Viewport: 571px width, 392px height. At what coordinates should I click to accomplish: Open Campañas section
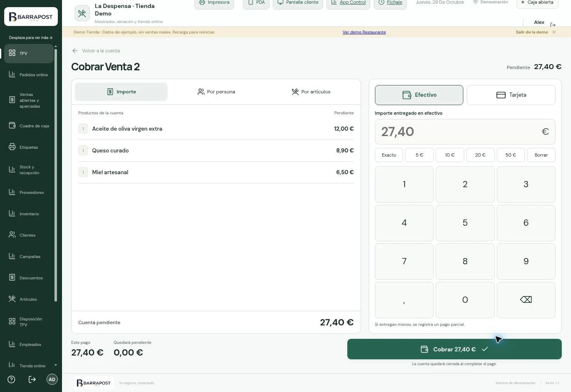28,257
